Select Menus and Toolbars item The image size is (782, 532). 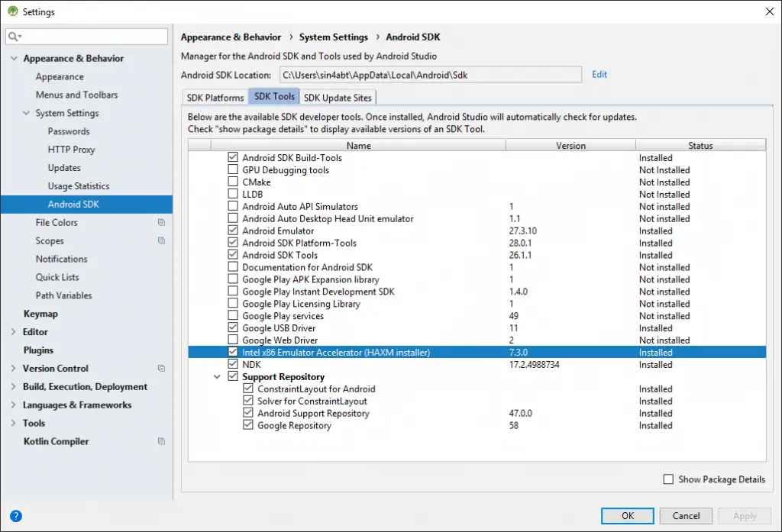[77, 95]
